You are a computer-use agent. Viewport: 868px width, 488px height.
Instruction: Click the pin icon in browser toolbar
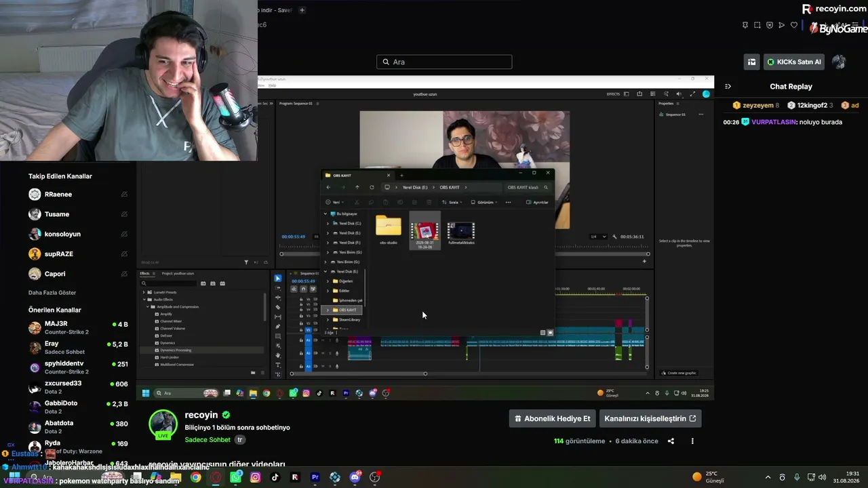(745, 25)
